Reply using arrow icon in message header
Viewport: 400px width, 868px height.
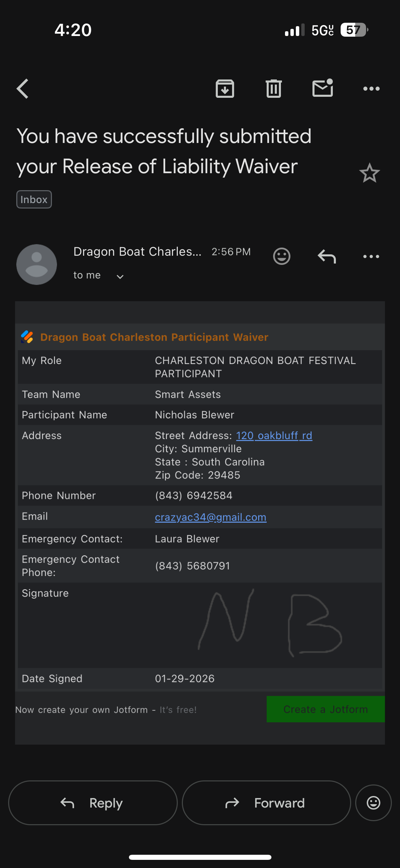pyautogui.click(x=327, y=256)
